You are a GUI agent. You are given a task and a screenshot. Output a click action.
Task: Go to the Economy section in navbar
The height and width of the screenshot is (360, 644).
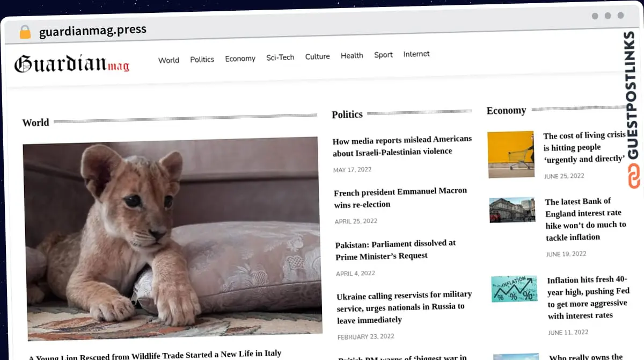pyautogui.click(x=240, y=59)
